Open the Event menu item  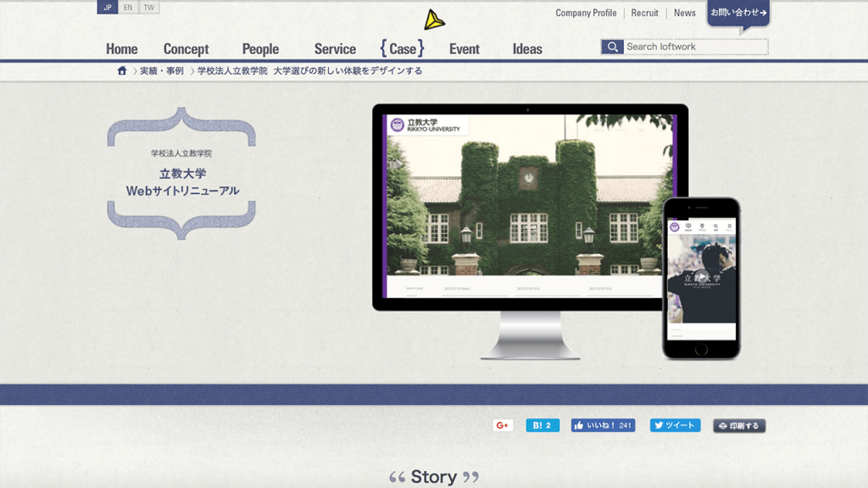[x=464, y=48]
